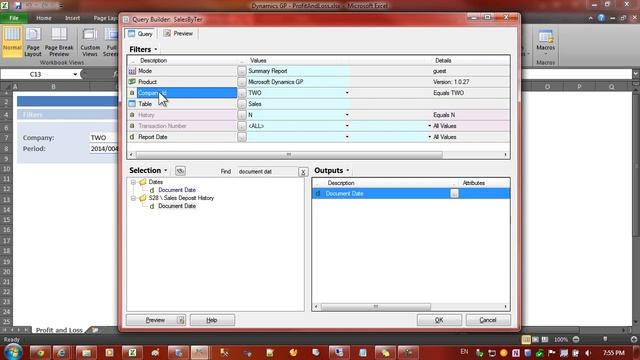This screenshot has height=360, width=640.
Task: Click the lookup button on the Table row
Action: 242,104
